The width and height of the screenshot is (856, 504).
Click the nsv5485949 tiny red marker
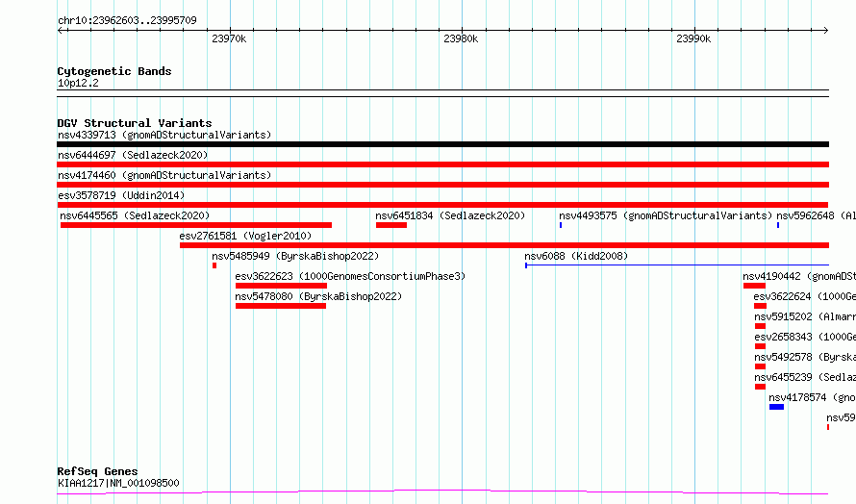pyautogui.click(x=214, y=265)
